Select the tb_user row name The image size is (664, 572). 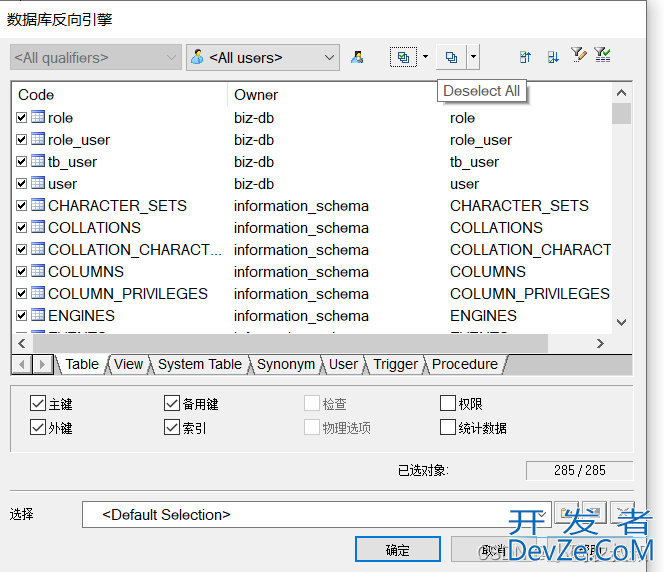[x=72, y=161]
